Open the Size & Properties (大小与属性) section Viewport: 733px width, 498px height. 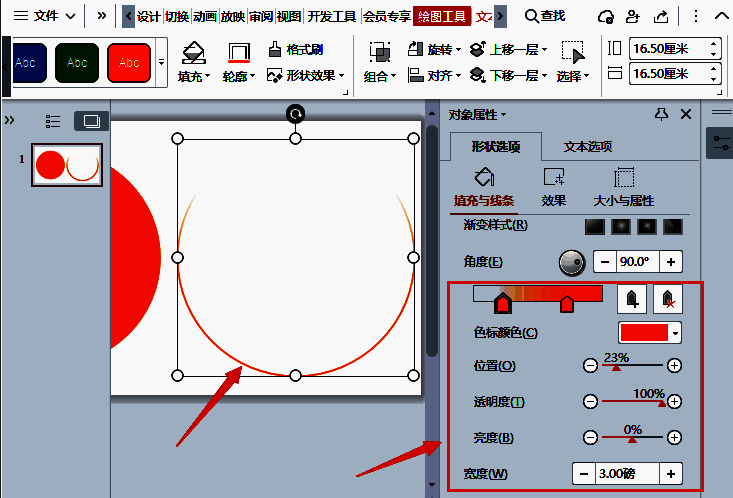tap(623, 187)
